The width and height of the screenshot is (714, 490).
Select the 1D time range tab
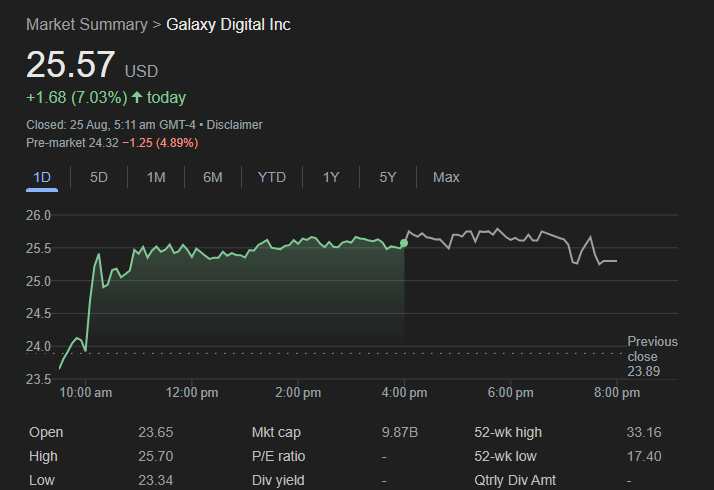pyautogui.click(x=42, y=177)
